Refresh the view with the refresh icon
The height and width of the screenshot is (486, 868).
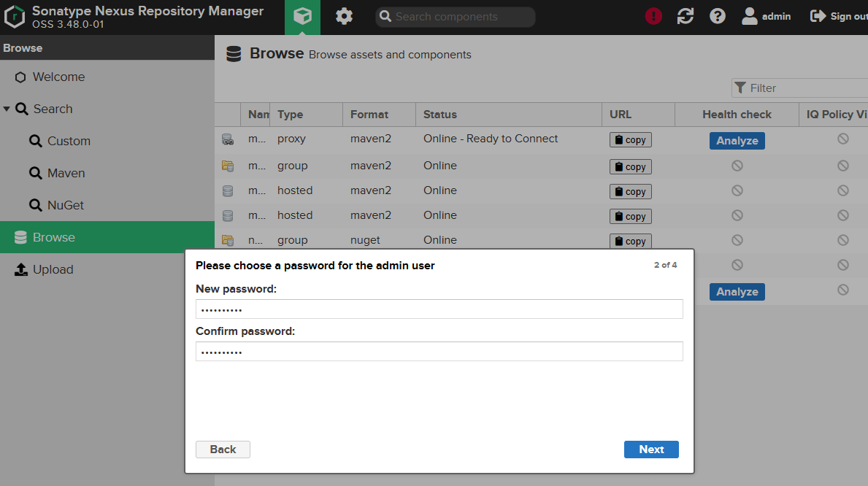tap(685, 17)
